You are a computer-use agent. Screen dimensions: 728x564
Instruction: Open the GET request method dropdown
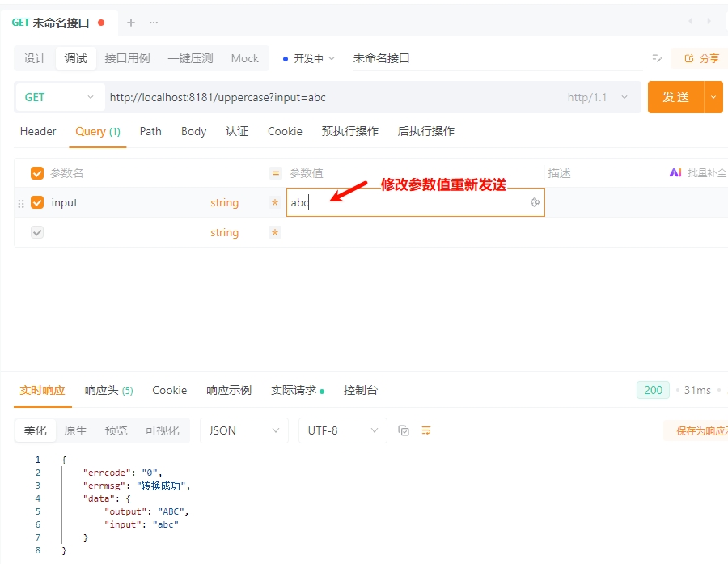click(x=60, y=97)
